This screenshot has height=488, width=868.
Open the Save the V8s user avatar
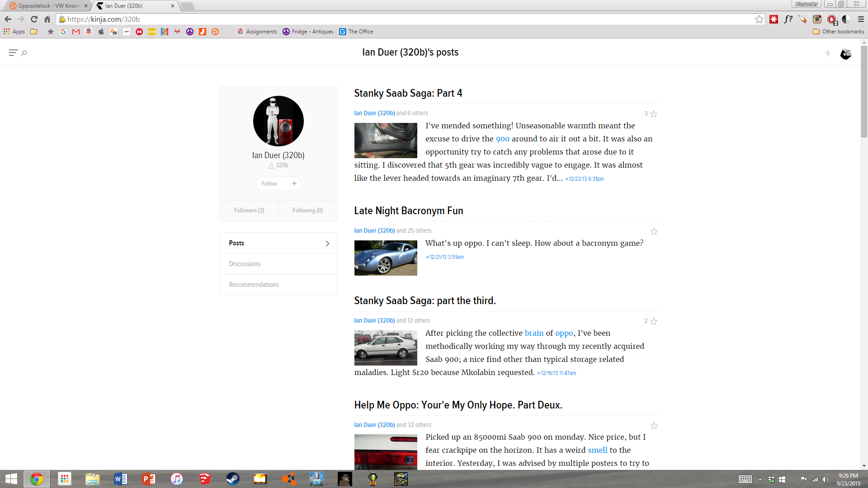coord(845,54)
